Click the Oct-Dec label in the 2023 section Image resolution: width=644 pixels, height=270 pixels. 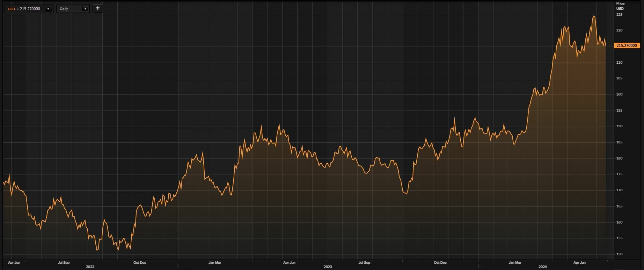click(x=440, y=263)
